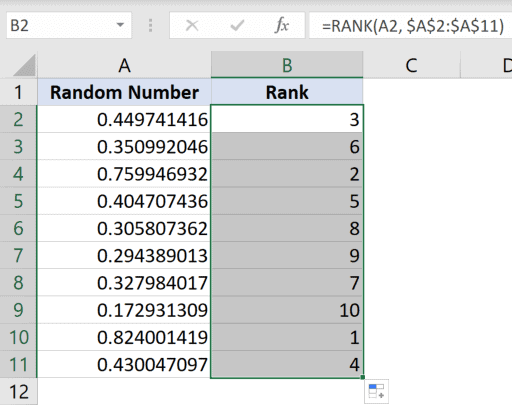Select row 5 header

point(18,201)
